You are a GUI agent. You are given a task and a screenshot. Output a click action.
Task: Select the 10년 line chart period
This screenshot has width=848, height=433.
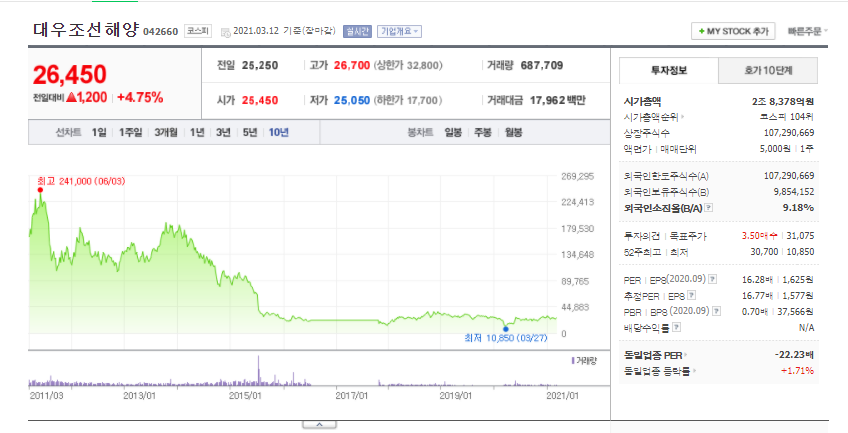[279, 132]
